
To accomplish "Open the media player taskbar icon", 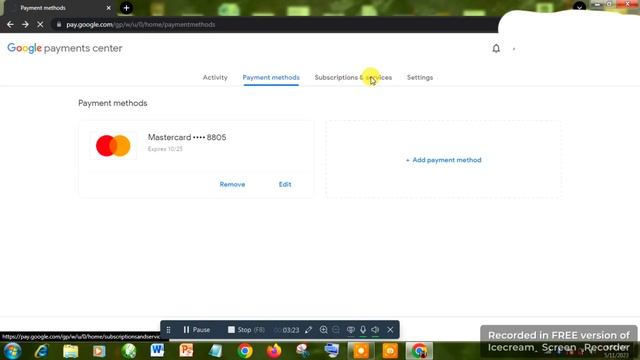I will tap(99, 351).
